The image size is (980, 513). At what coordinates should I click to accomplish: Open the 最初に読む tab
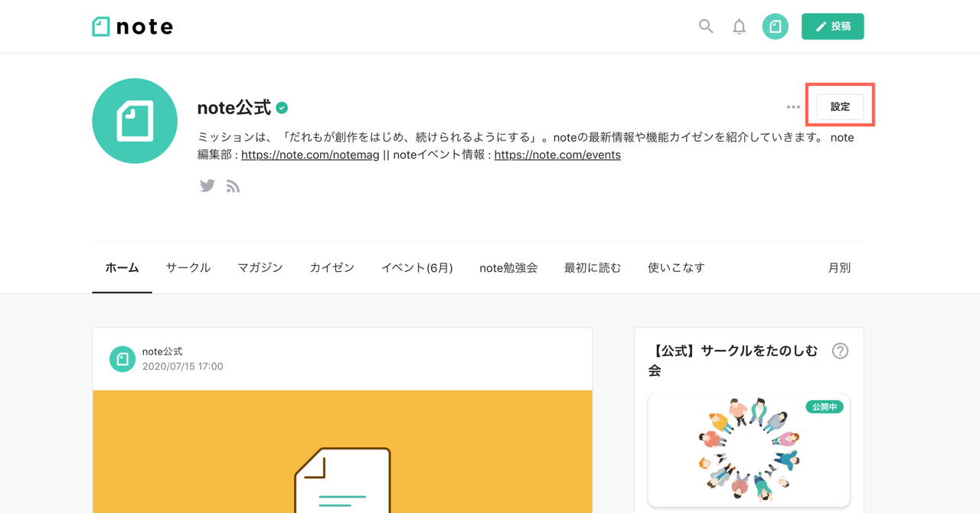click(x=593, y=268)
